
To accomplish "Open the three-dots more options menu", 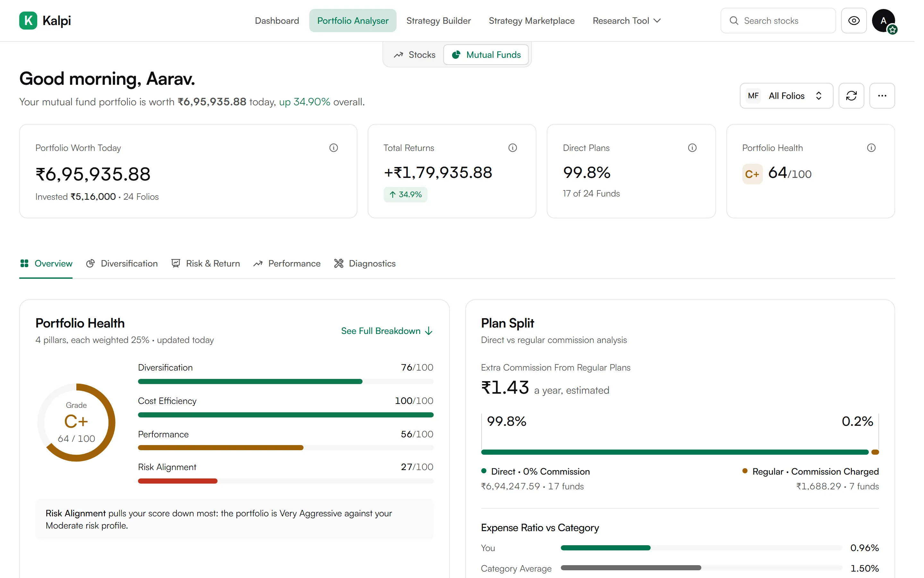I will (x=882, y=96).
